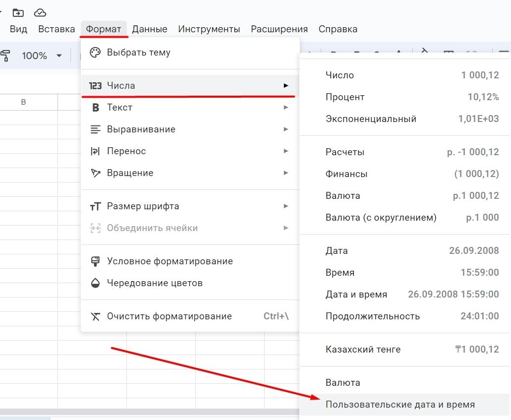Click the move-to-folder icon
The height and width of the screenshot is (420, 511).
tap(18, 12)
